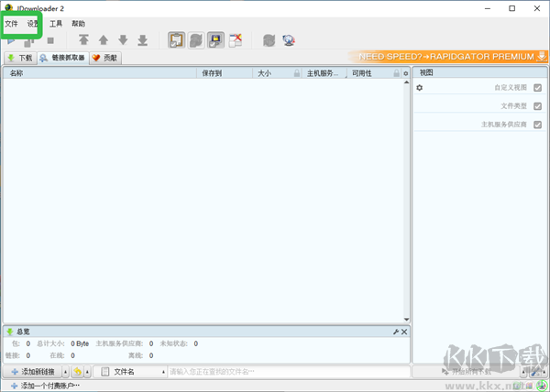The width and height of the screenshot is (550, 392).
Task: Toggle the premium lock monitor icon
Action: coord(215,40)
